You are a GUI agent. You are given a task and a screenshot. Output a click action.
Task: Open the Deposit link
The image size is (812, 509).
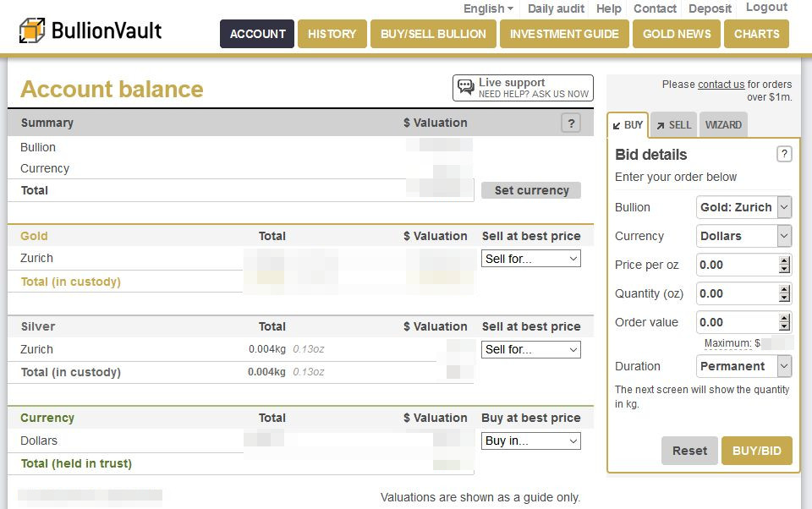[x=710, y=8]
